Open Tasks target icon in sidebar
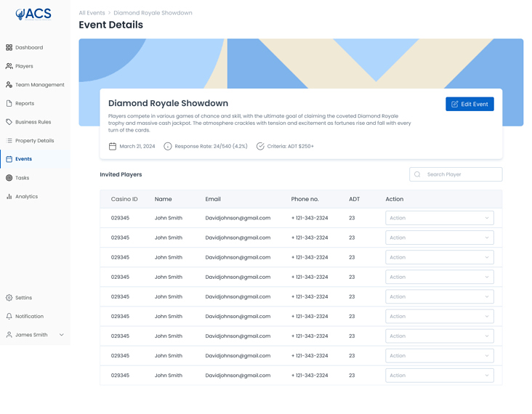 pos(9,178)
